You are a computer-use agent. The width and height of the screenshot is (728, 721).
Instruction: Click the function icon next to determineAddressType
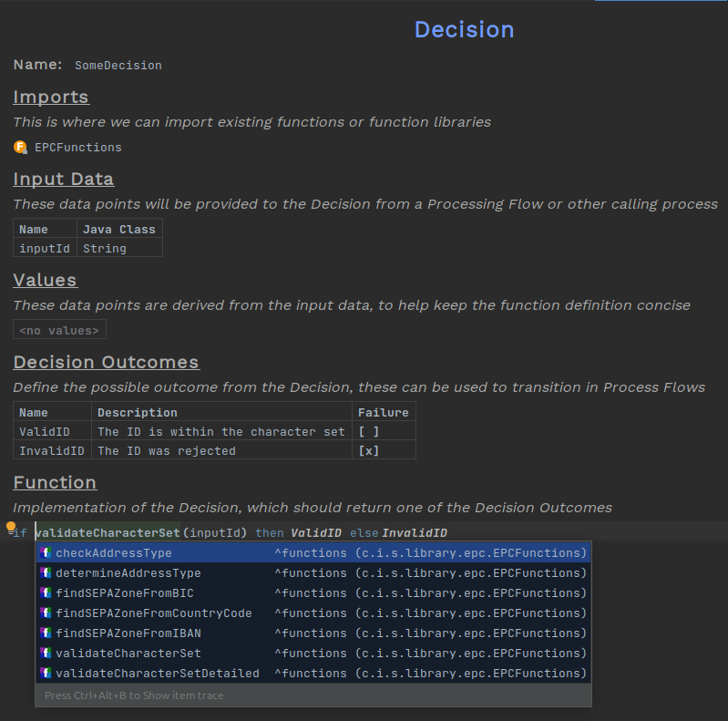(x=46, y=572)
